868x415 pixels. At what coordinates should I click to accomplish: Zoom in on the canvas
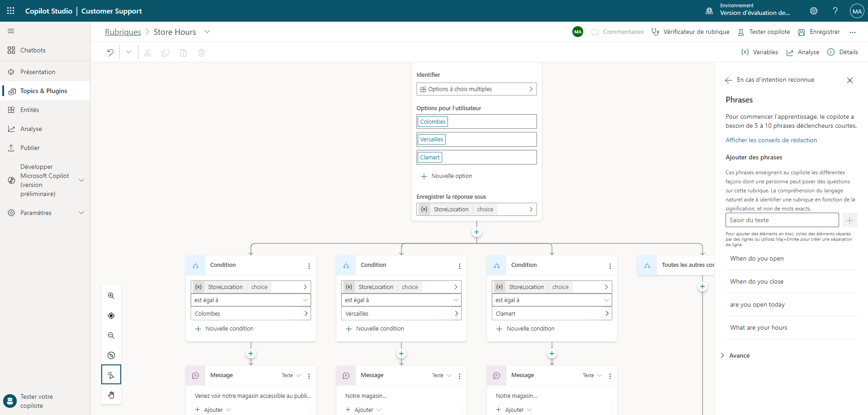[111, 296]
